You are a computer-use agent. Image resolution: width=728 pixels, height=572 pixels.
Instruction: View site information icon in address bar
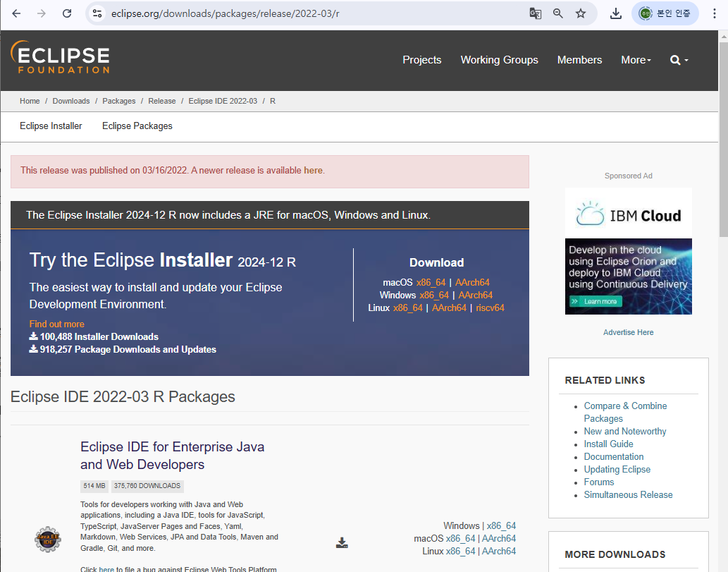[97, 13]
